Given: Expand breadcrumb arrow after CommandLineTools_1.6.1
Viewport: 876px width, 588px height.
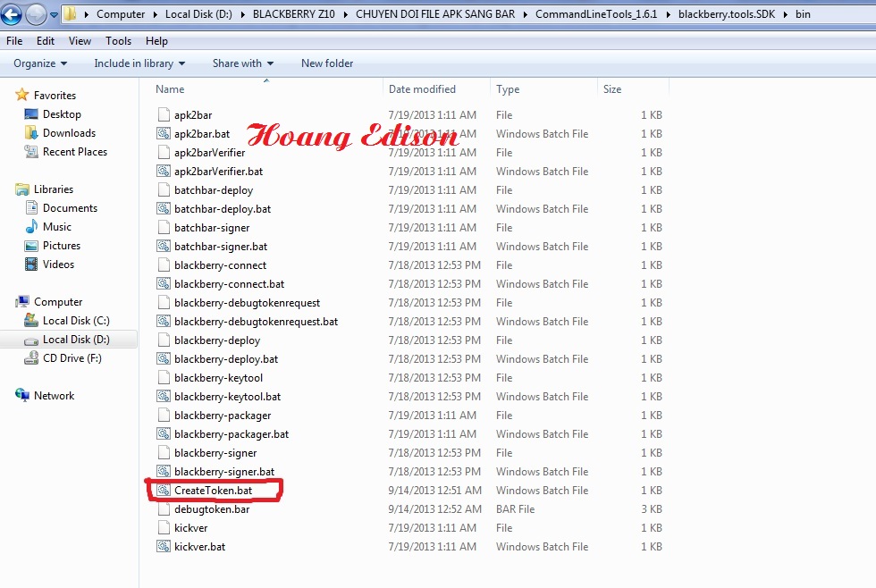Looking at the screenshot, I should coord(669,14).
